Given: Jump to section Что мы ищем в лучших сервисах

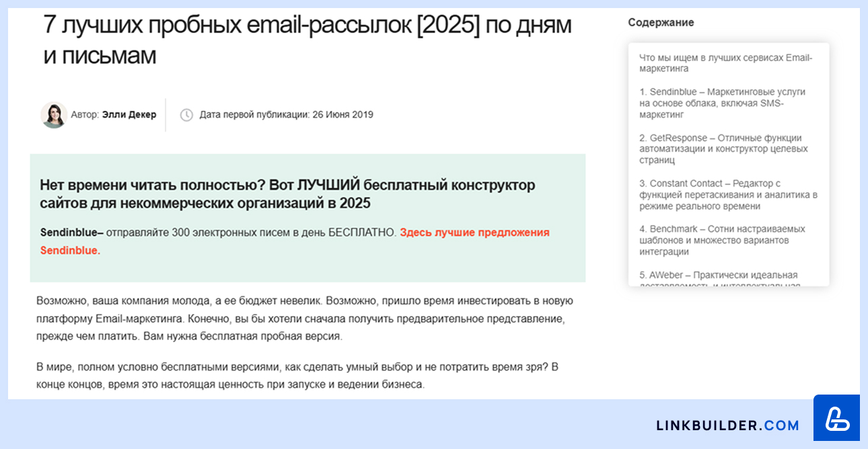Looking at the screenshot, I should pos(726,63).
